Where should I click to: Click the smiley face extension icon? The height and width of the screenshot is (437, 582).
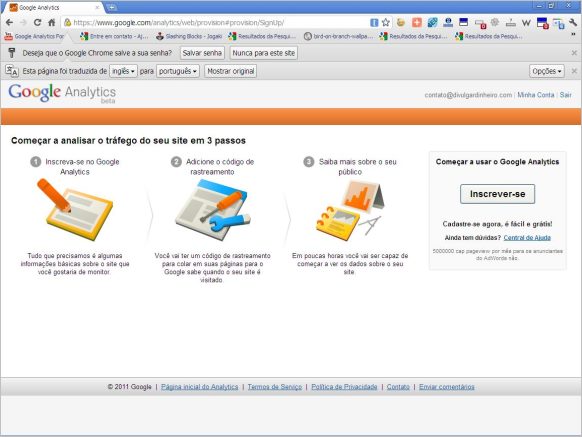[401, 23]
